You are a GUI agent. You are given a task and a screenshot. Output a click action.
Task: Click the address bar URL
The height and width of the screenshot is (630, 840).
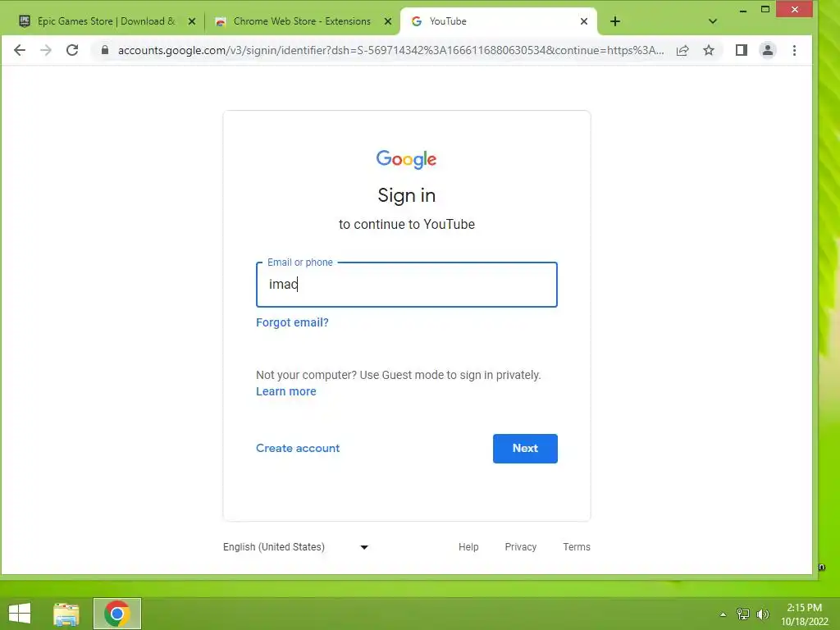pyautogui.click(x=390, y=50)
